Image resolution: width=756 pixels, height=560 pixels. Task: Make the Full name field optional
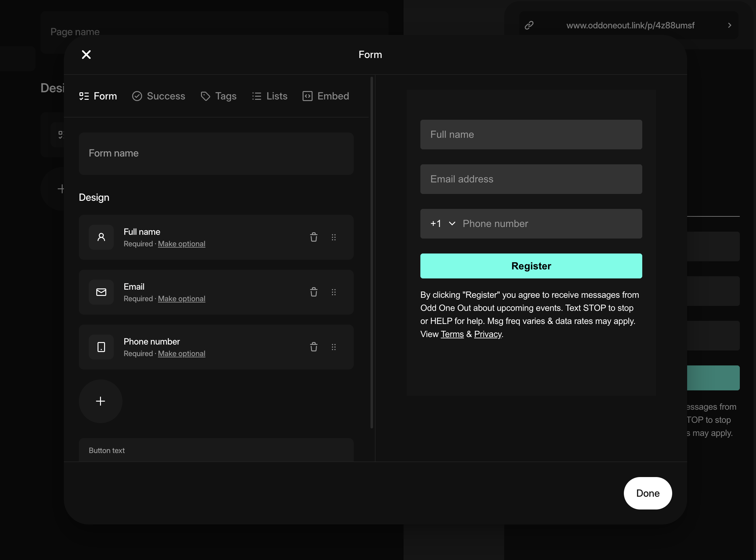[x=182, y=244]
